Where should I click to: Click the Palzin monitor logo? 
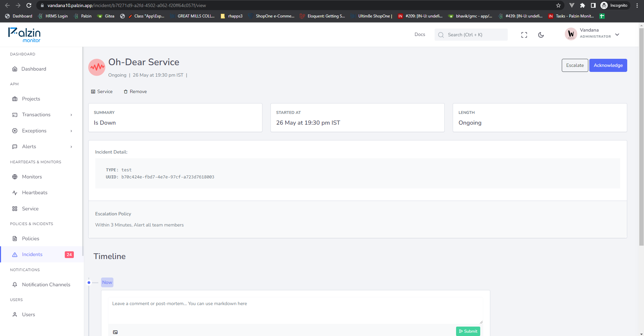click(24, 35)
